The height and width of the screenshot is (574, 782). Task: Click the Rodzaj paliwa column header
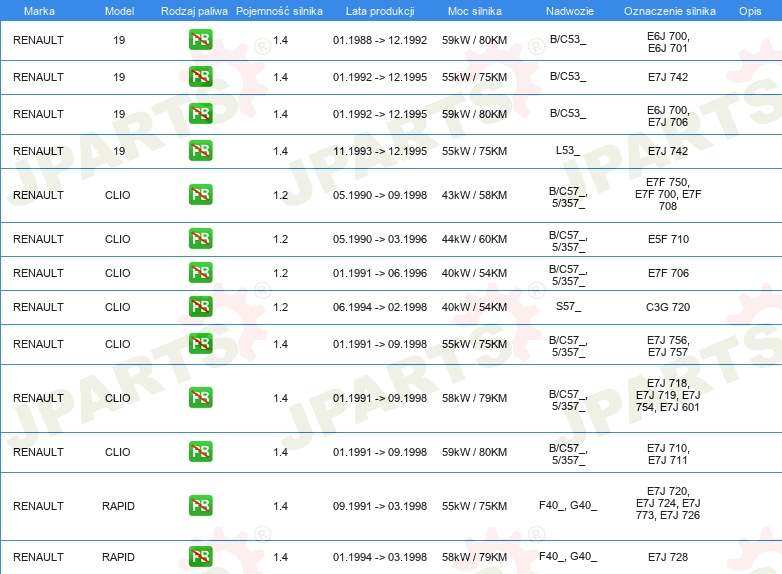(194, 11)
